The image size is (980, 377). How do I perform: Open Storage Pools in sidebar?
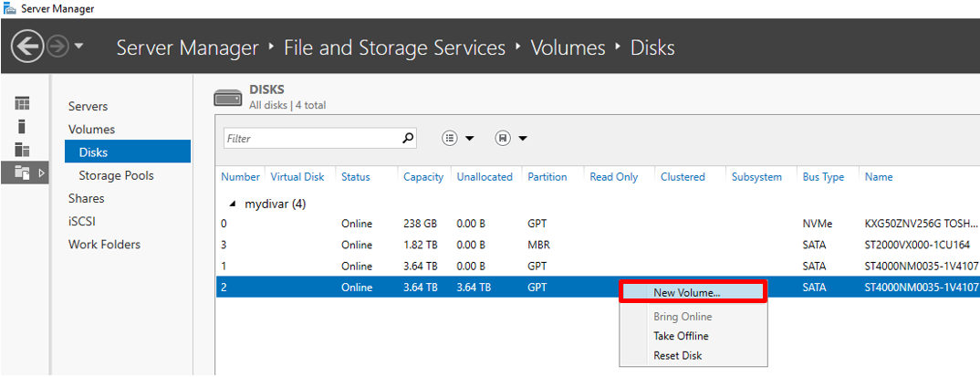coord(116,175)
